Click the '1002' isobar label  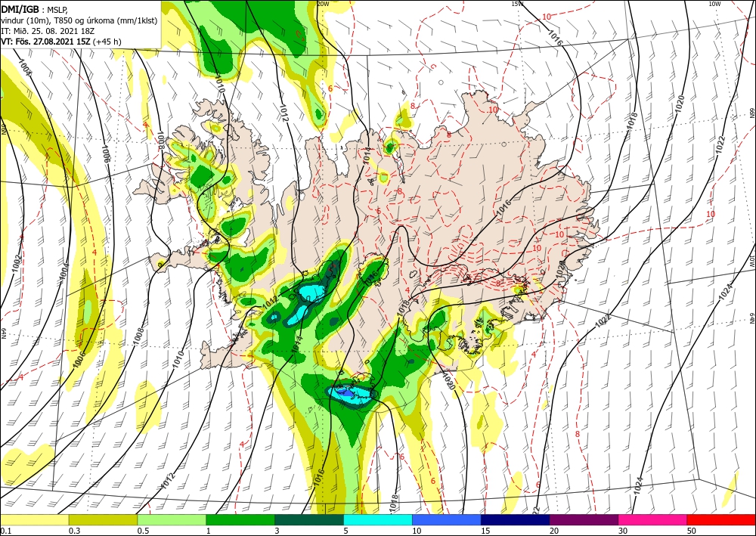pos(16,263)
